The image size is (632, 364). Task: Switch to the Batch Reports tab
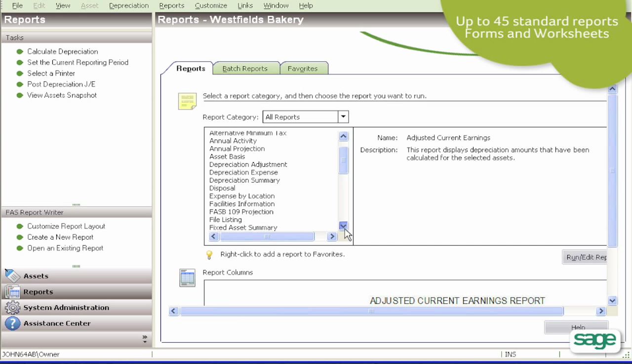click(x=245, y=69)
